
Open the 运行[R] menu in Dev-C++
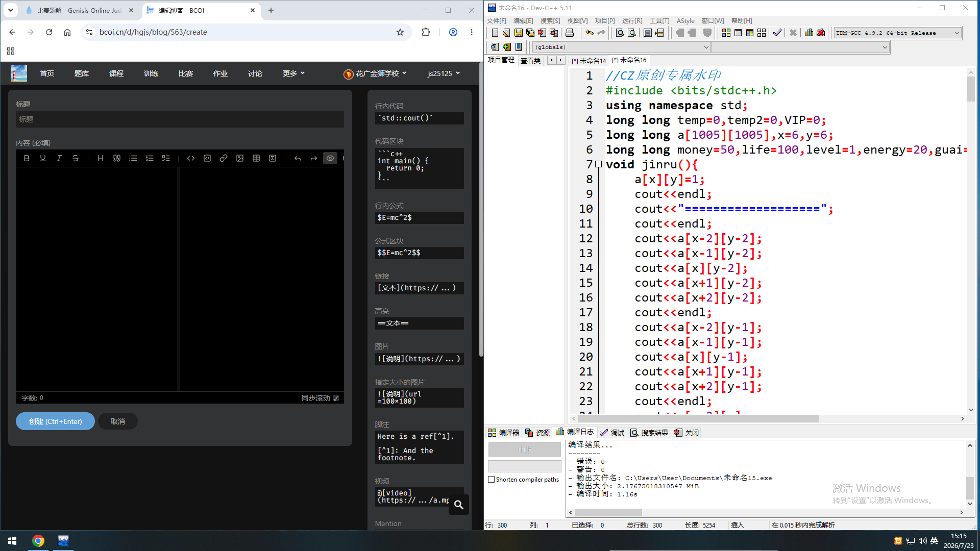(x=632, y=21)
